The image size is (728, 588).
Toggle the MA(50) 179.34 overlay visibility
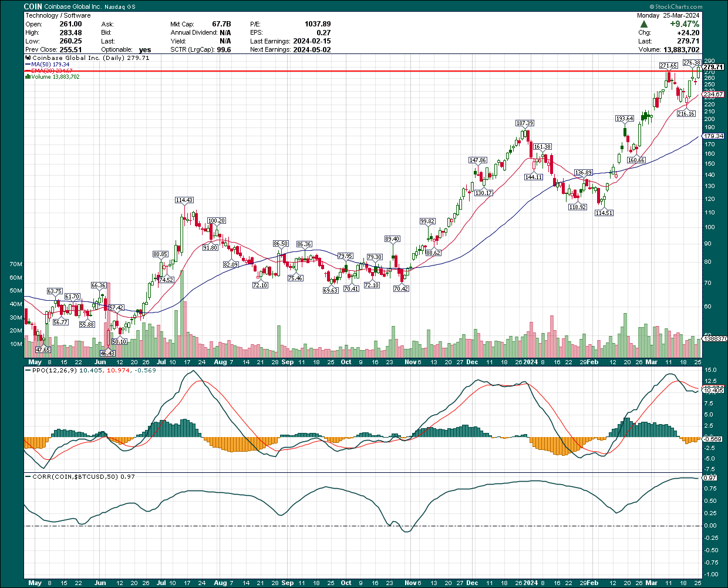pyautogui.click(x=50, y=64)
